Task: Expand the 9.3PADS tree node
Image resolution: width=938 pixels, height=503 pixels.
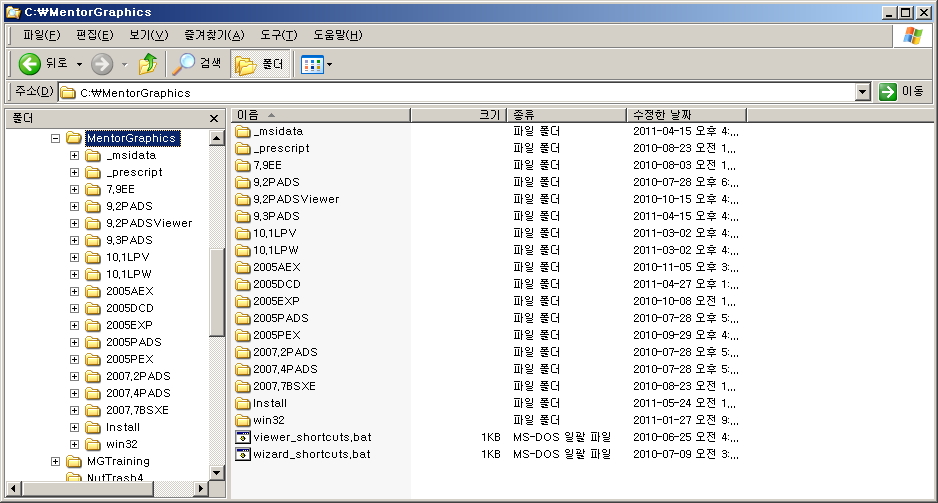Action: [x=74, y=240]
